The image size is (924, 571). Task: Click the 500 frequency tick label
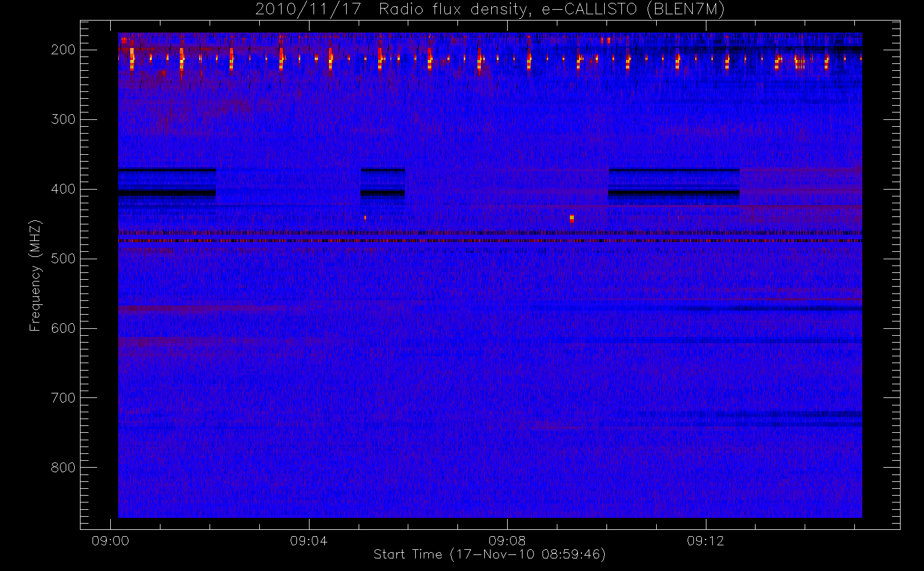click(x=63, y=259)
